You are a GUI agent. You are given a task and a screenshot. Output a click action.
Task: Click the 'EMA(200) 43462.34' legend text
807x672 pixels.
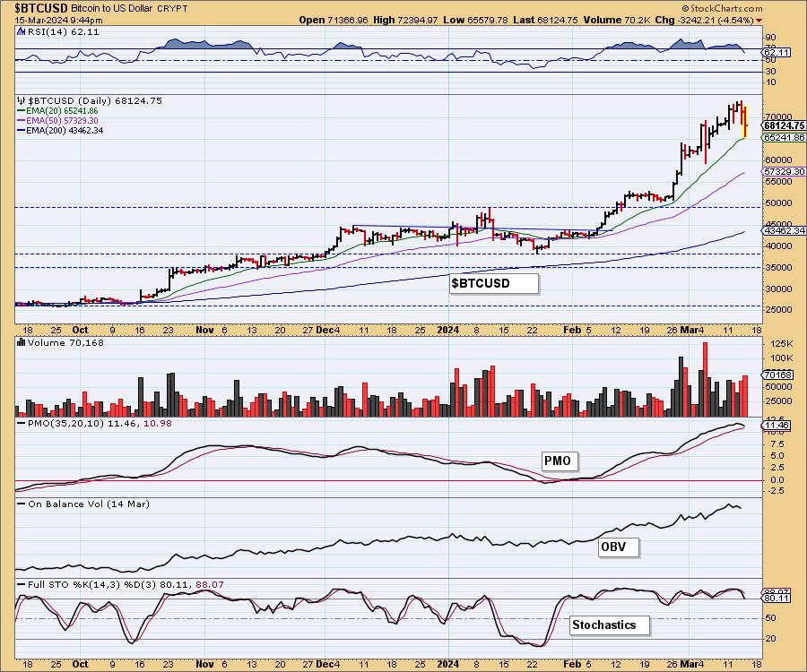(65, 131)
